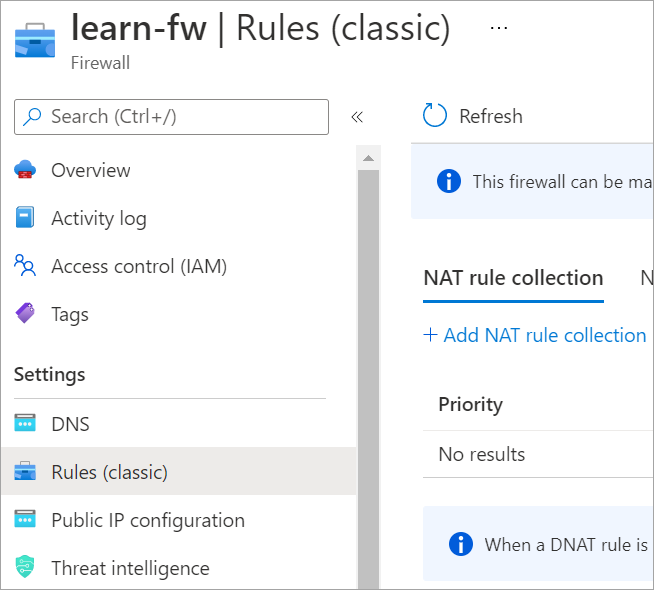
Task: Collapse the sidebar with the double chevron
Action: 357,117
